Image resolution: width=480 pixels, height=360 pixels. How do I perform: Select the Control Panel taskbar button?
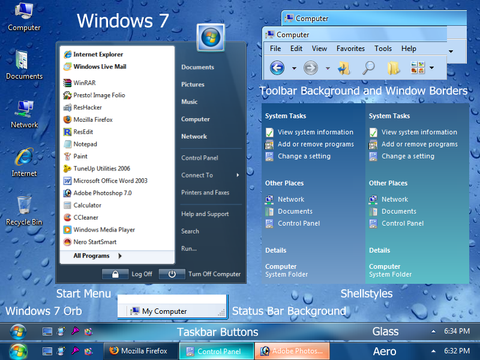(216, 351)
